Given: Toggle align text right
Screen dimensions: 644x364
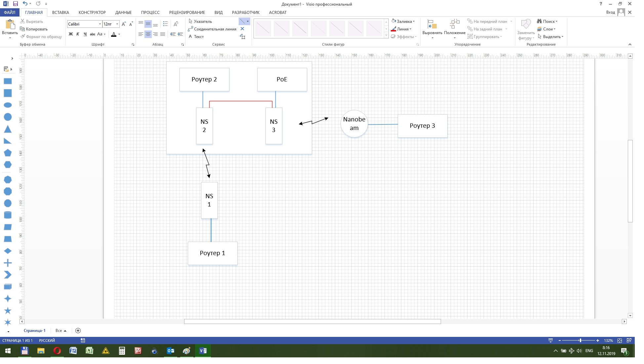Looking at the screenshot, I should (x=155, y=34).
